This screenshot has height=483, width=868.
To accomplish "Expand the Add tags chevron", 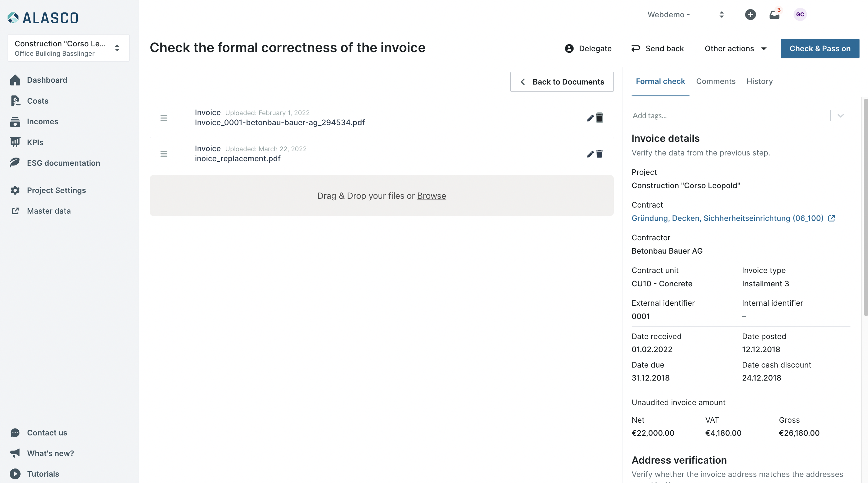I will click(840, 116).
